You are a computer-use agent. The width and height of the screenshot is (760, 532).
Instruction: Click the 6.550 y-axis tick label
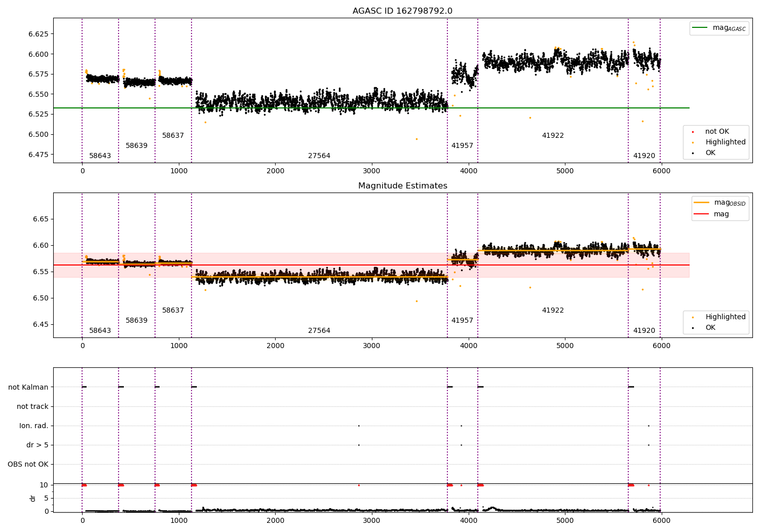[39, 94]
